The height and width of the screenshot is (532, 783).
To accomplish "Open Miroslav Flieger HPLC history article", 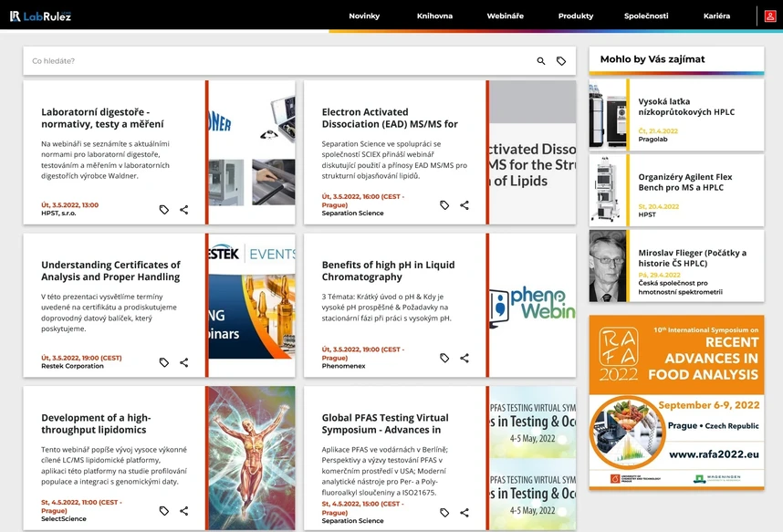I will [692, 258].
